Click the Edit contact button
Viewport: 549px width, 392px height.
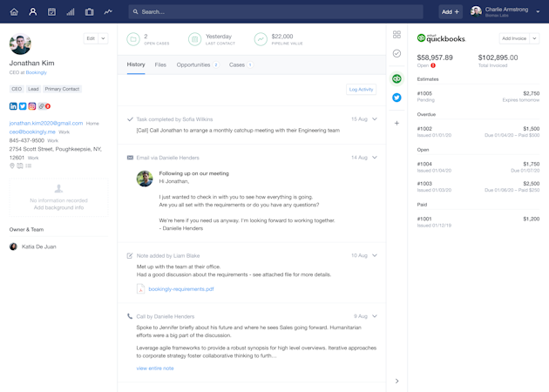coord(91,38)
